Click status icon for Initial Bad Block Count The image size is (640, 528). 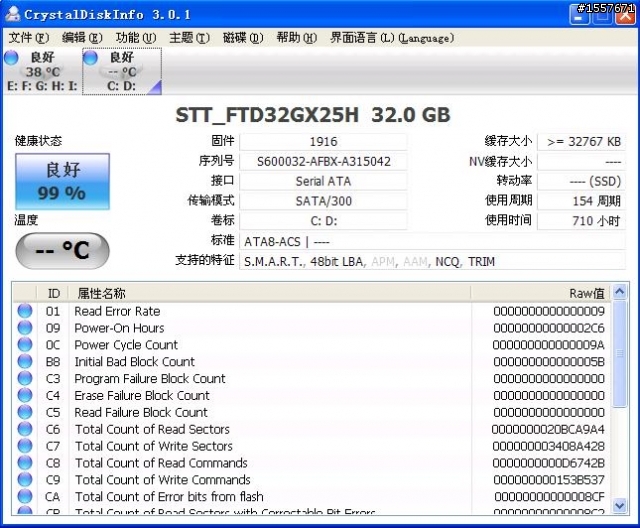point(25,361)
